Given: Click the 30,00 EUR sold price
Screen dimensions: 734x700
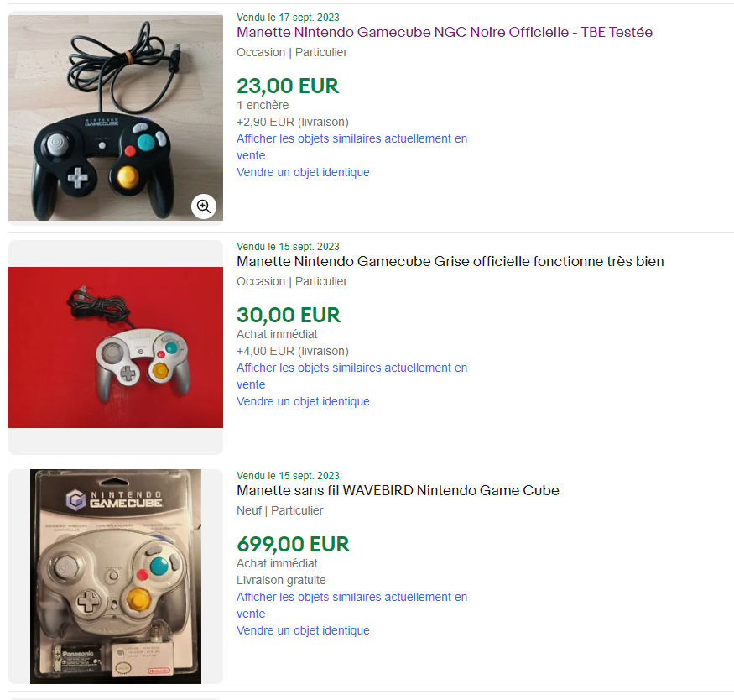Looking at the screenshot, I should (289, 315).
